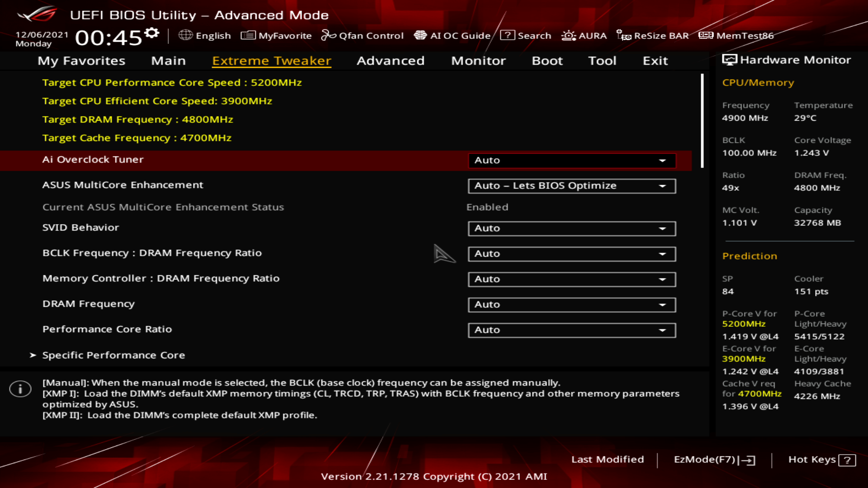Click the Search question mark icon

508,35
